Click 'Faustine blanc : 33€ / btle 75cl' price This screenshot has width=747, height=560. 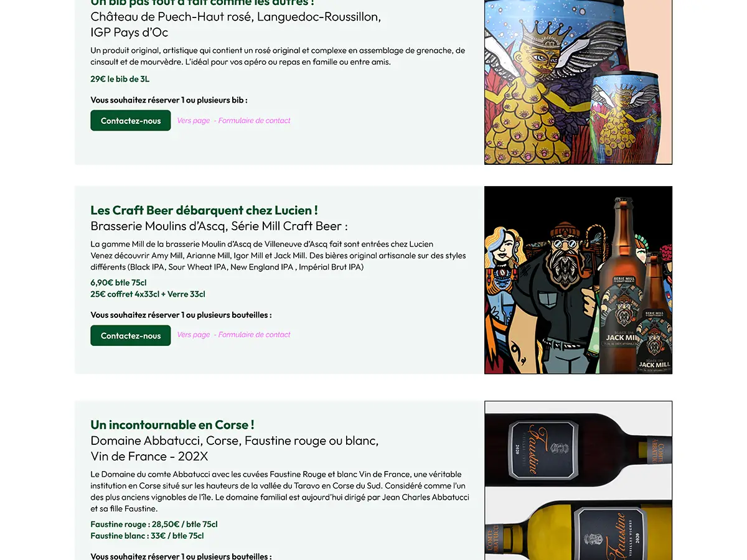pyautogui.click(x=147, y=536)
